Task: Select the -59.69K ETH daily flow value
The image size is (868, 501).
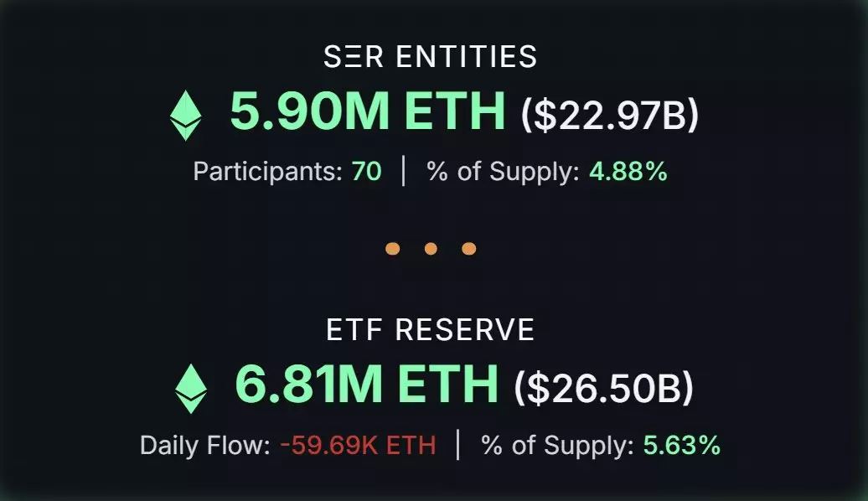Action: click(358, 445)
